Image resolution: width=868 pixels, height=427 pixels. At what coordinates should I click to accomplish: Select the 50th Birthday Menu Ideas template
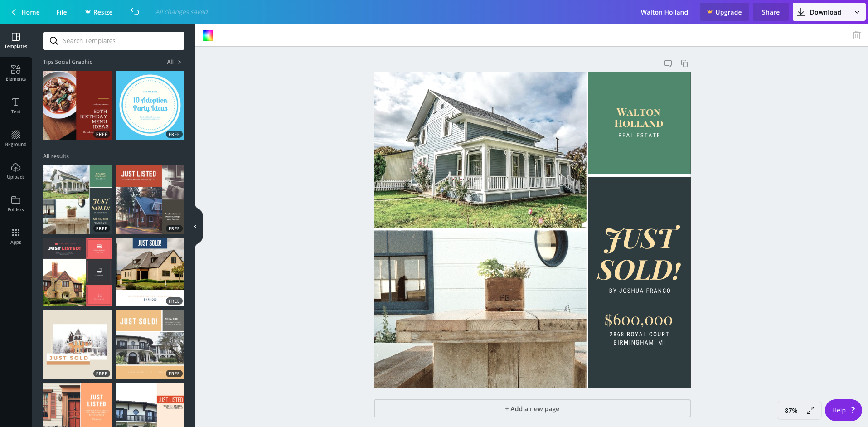tap(78, 105)
